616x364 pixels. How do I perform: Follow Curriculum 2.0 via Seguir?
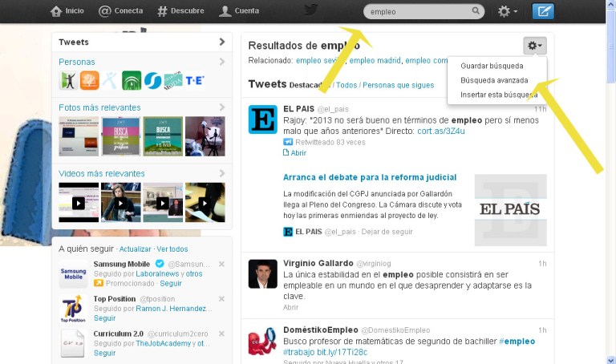point(104,353)
